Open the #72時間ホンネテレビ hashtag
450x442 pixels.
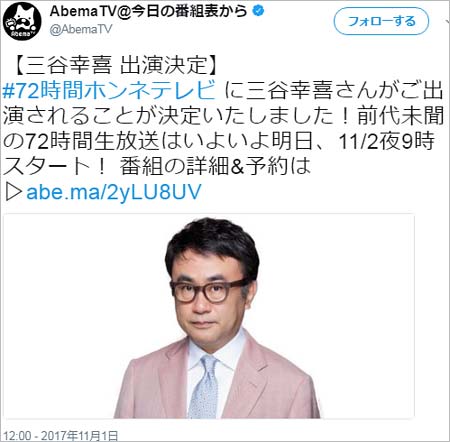109,90
